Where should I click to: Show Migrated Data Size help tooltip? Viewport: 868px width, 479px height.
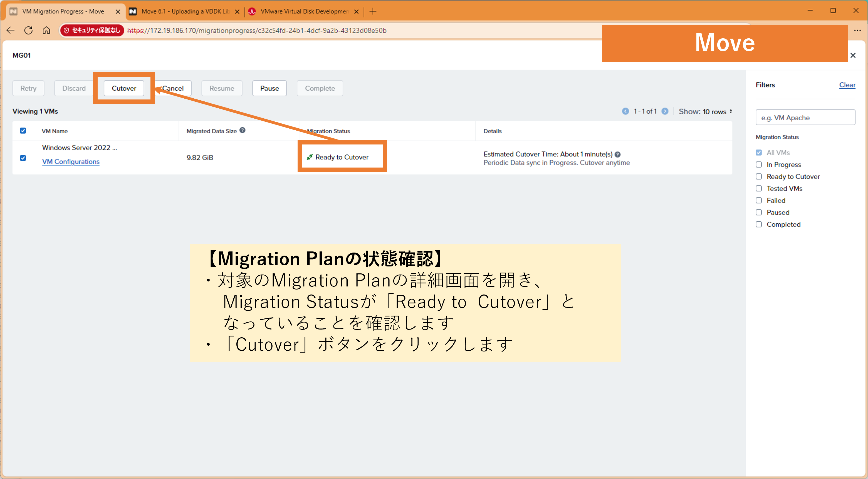[x=242, y=130]
